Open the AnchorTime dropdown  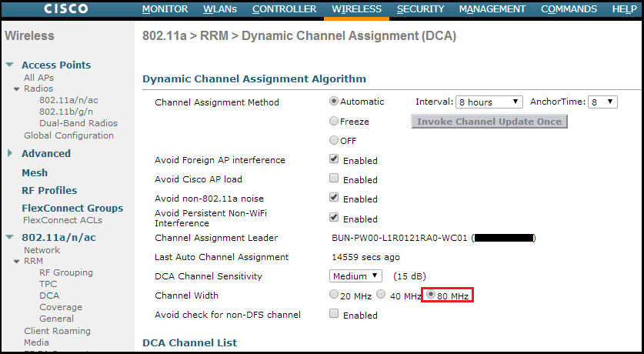[x=602, y=102]
